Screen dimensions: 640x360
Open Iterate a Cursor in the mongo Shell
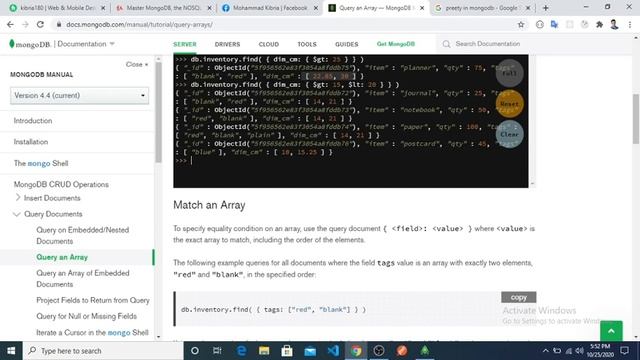pyautogui.click(x=92, y=333)
